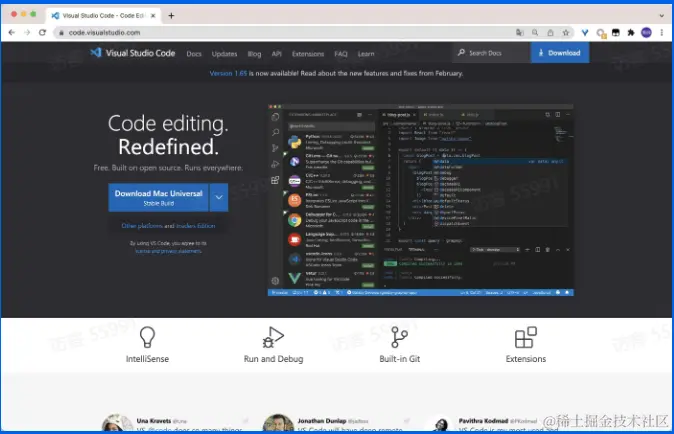Open the Extensions item in site navigation
Screen dimensions: 674x434
click(x=308, y=54)
